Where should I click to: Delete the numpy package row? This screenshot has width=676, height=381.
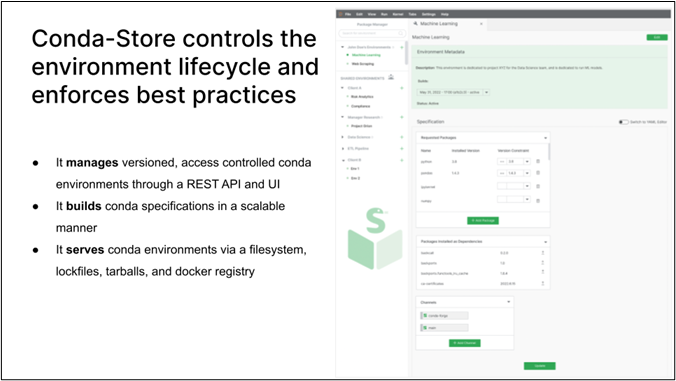[x=538, y=200]
